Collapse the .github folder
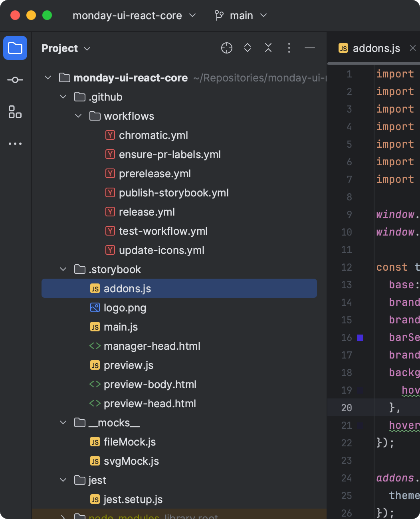This screenshot has width=420, height=519. [x=63, y=97]
